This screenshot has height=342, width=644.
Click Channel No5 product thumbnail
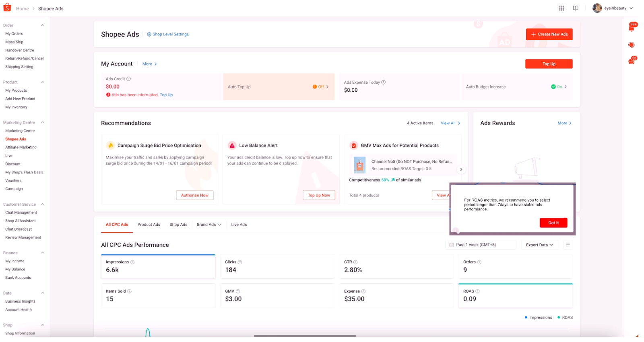pyautogui.click(x=359, y=165)
